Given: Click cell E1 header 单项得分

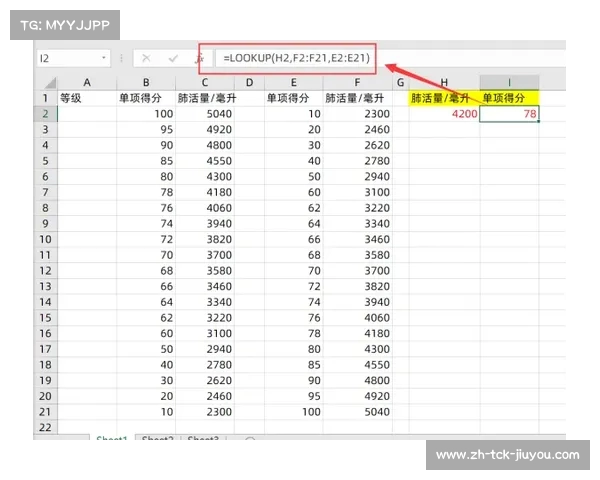Looking at the screenshot, I should pos(293,98).
